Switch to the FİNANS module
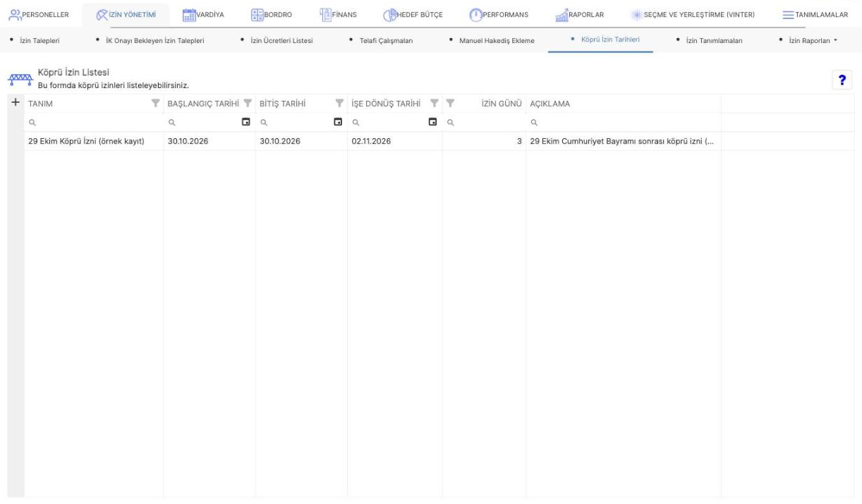 [338, 15]
